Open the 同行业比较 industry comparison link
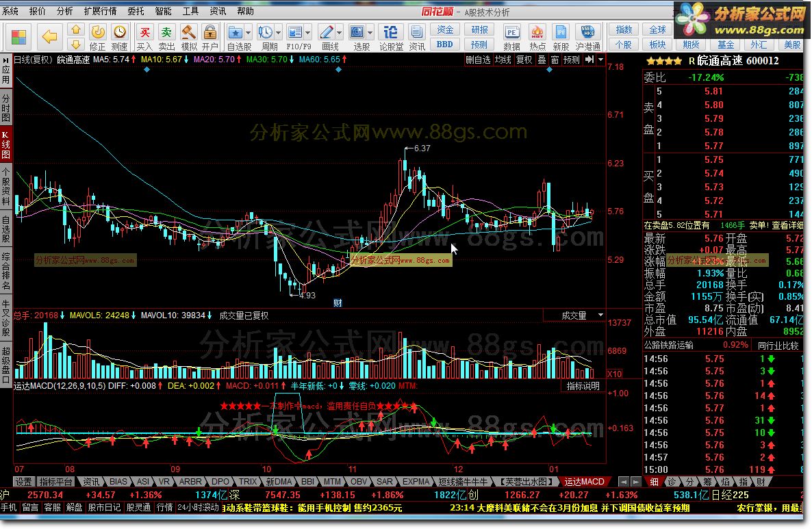812x529 pixels. pyautogui.click(x=778, y=345)
